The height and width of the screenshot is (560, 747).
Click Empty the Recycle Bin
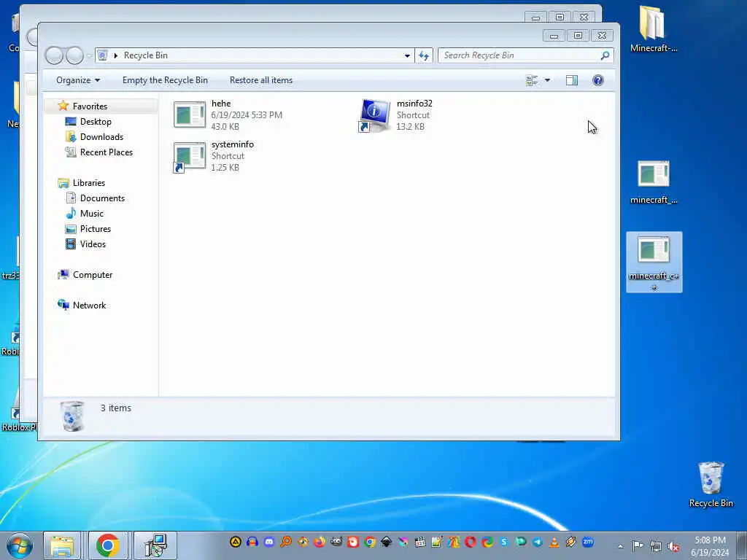pos(165,80)
